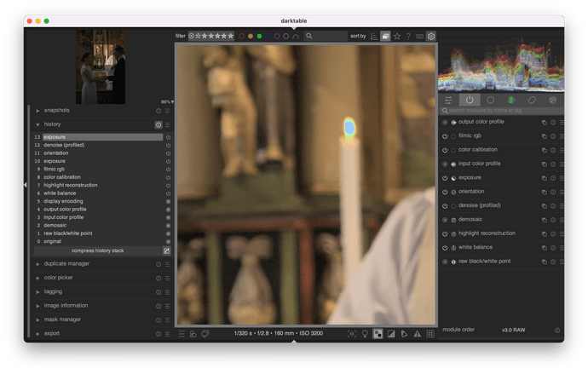Toggle filmic rgb module power button

click(445, 136)
